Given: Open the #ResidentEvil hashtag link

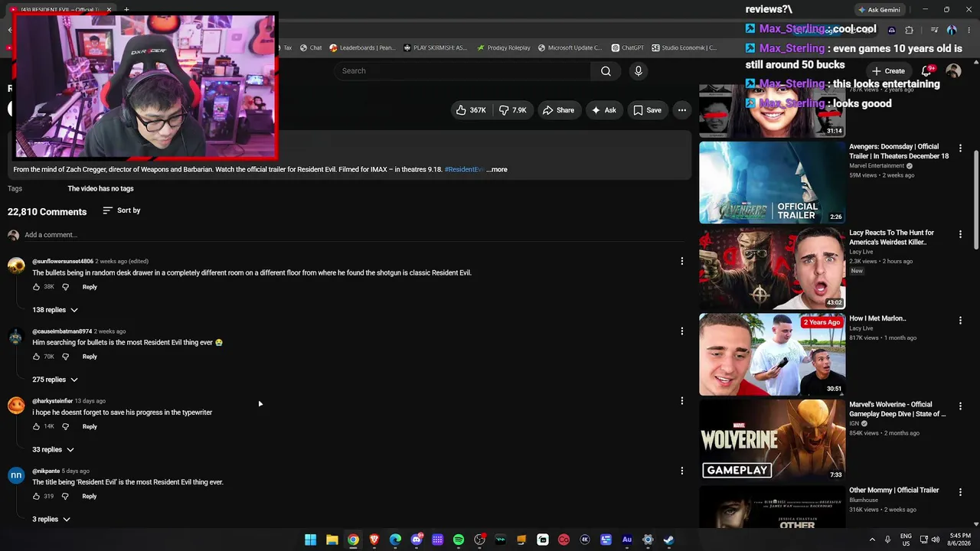Looking at the screenshot, I should (464, 170).
